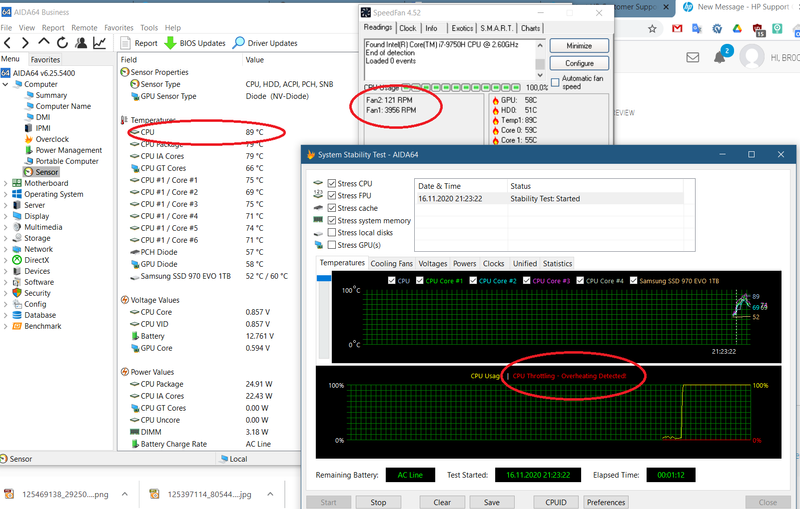This screenshot has height=509, width=800.
Task: Expand the Benchmark tree node
Action: 6,326
